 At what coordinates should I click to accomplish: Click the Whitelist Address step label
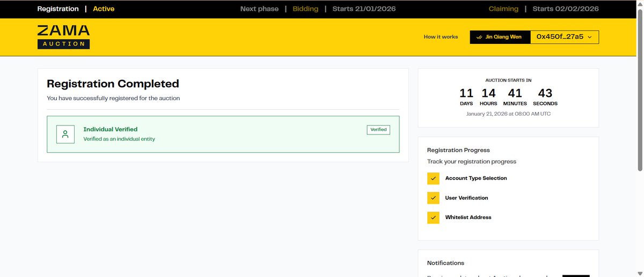tap(468, 218)
